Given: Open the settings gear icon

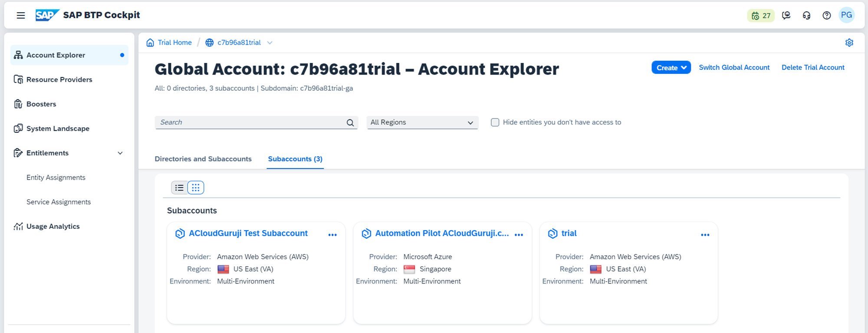Looking at the screenshot, I should [849, 43].
